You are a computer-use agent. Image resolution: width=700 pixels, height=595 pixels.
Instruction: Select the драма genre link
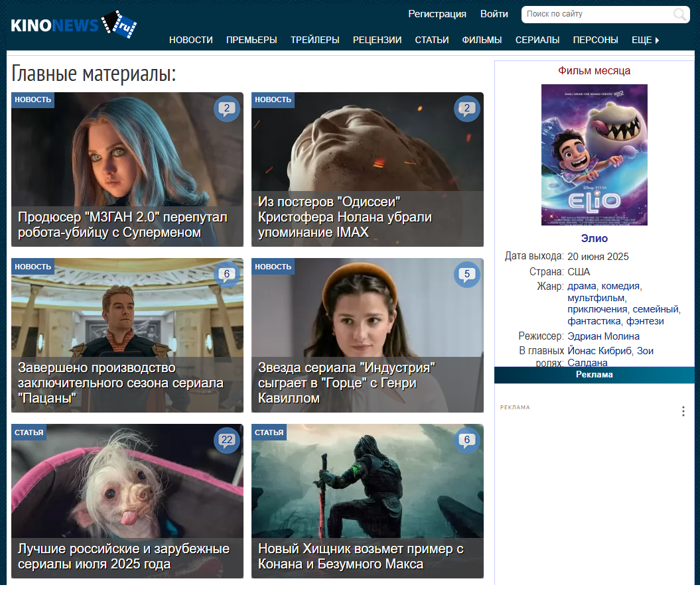click(582, 286)
